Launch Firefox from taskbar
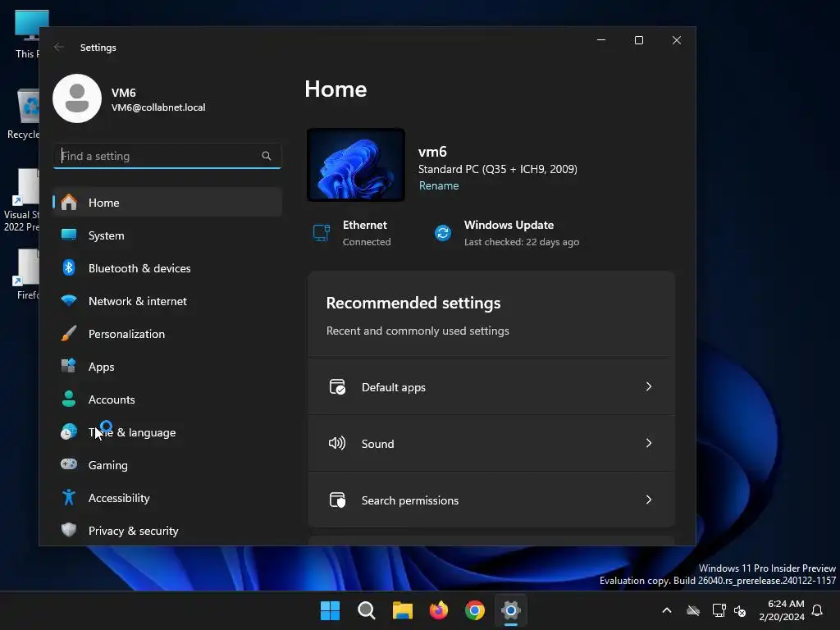The height and width of the screenshot is (630, 840). tap(439, 610)
